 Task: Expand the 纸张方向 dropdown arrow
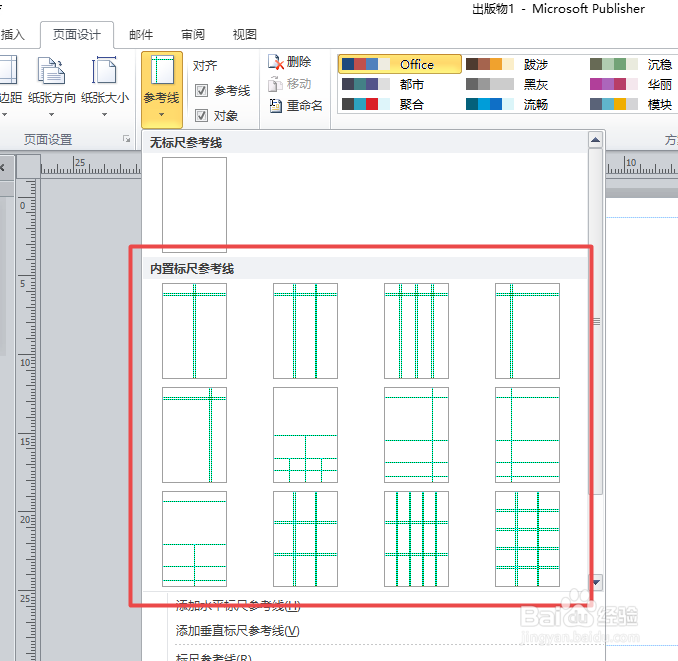pos(51,115)
